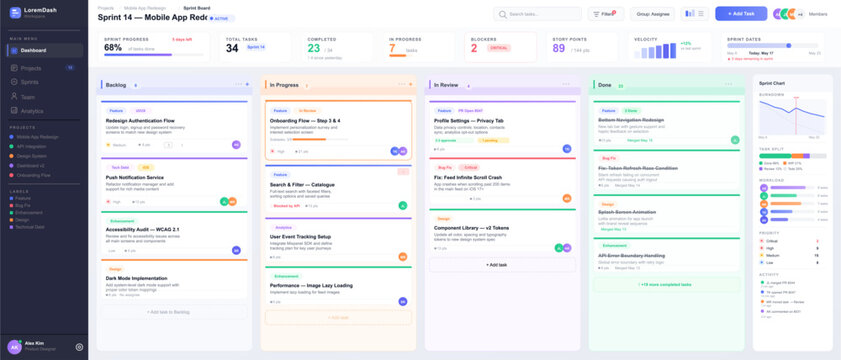Open Profile Settings — Privacy Tab card
841x360 pixels.
point(502,128)
